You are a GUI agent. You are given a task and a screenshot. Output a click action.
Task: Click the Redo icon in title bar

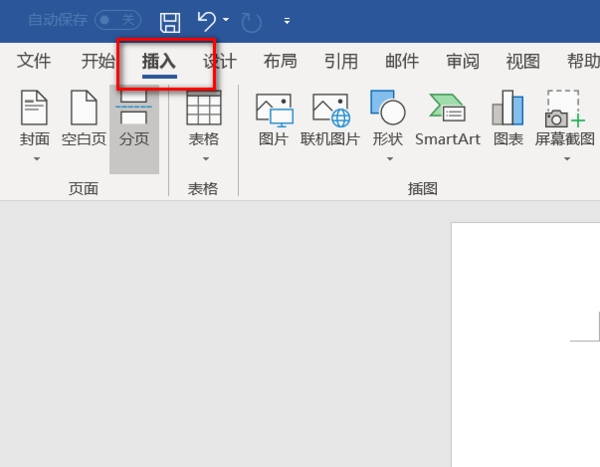pyautogui.click(x=251, y=22)
